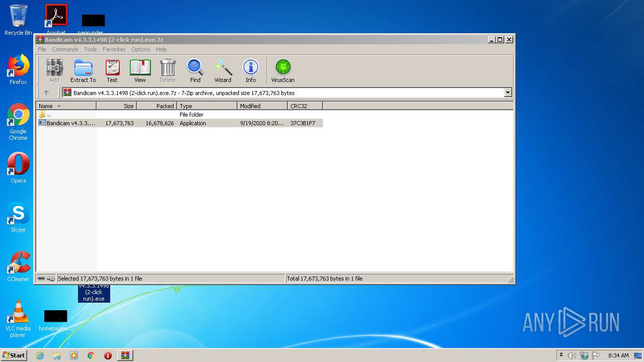Show hidden tray icons arrow

pyautogui.click(x=561, y=355)
